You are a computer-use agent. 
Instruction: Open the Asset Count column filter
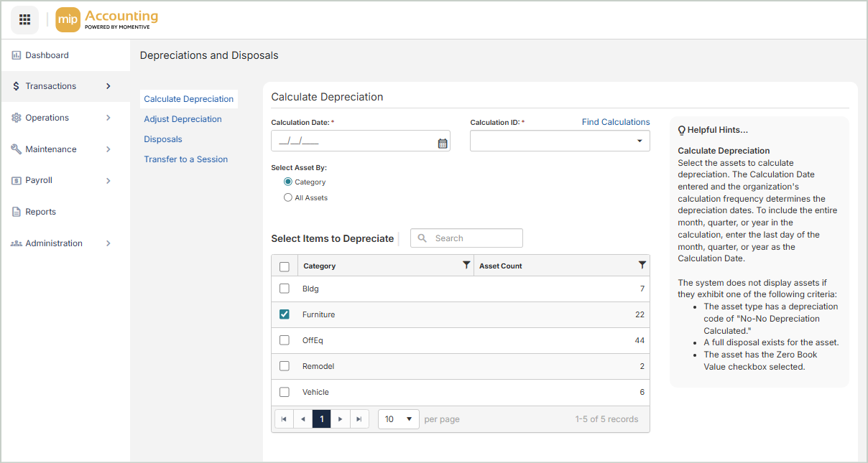[642, 266]
